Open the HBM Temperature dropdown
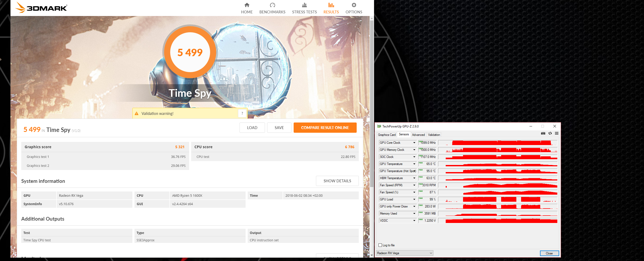 pyautogui.click(x=414, y=178)
